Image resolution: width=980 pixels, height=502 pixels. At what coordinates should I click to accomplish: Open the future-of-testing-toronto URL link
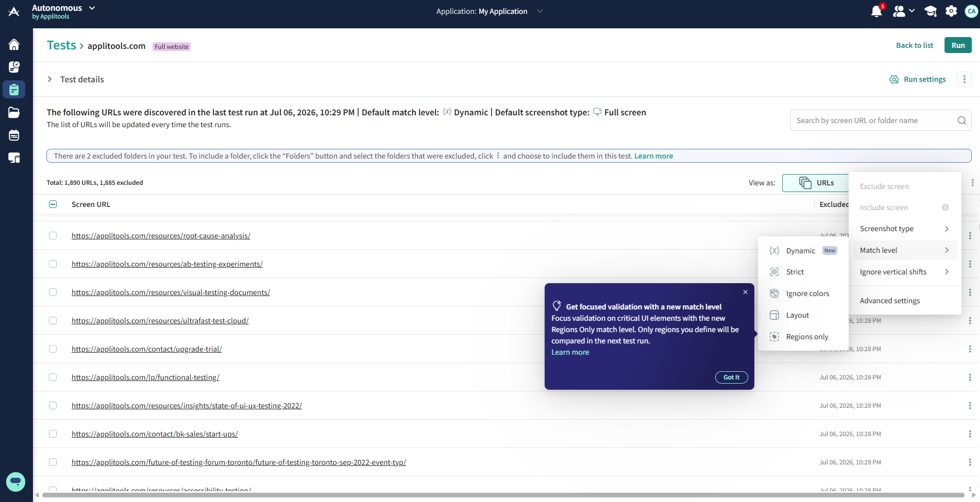click(239, 462)
